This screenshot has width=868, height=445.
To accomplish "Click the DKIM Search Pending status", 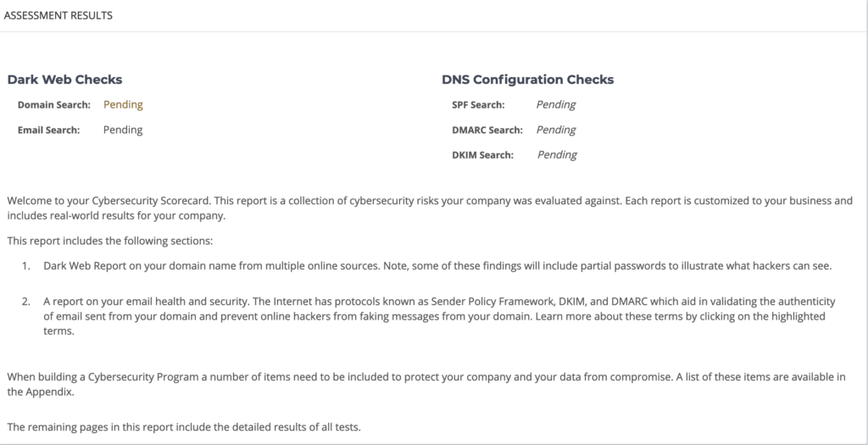I will click(x=557, y=155).
